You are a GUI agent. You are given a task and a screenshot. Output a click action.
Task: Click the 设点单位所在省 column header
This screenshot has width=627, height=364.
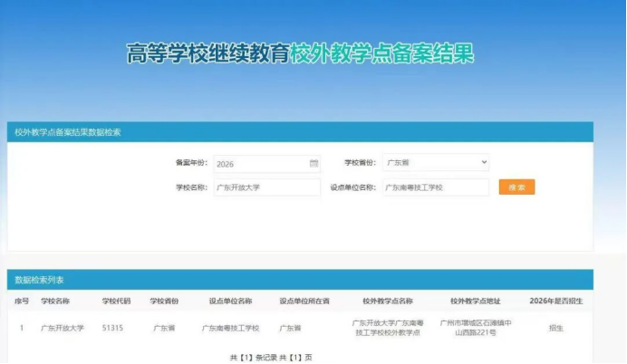pyautogui.click(x=304, y=302)
